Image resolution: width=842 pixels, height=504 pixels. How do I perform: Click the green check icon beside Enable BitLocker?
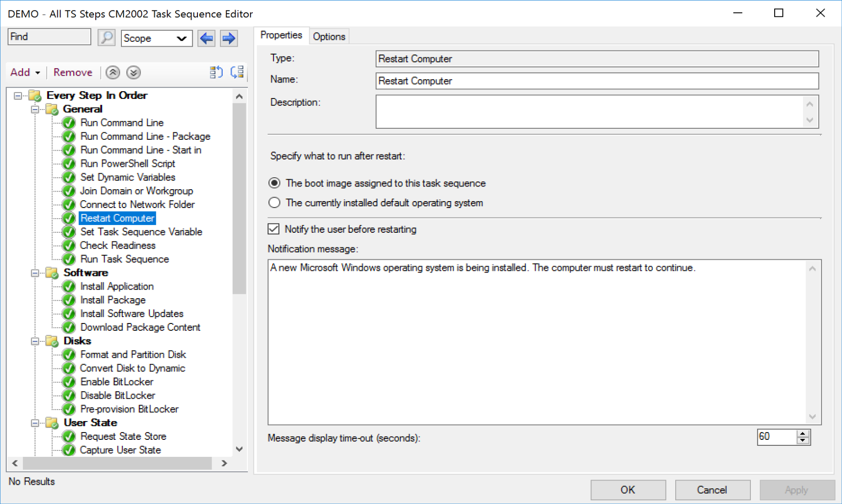69,382
